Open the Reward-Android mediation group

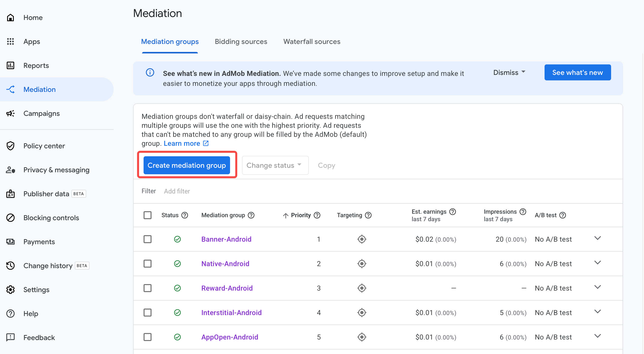pos(227,288)
